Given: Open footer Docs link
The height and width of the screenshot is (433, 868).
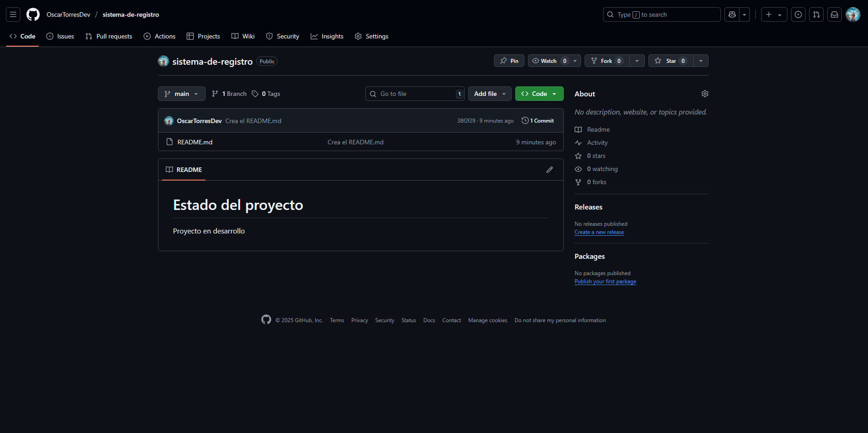Looking at the screenshot, I should pos(429,320).
